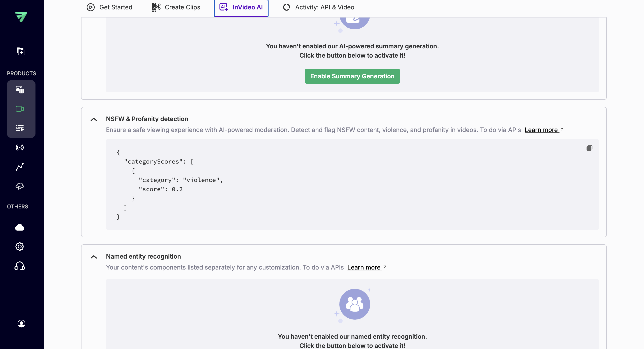This screenshot has width=644, height=349.
Task: Copy the categoryScores JSON code
Action: pyautogui.click(x=589, y=148)
